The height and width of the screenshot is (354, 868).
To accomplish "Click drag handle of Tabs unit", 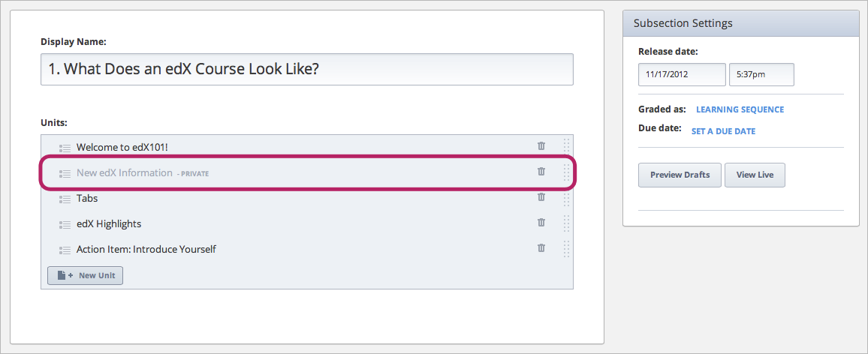I will (x=566, y=198).
